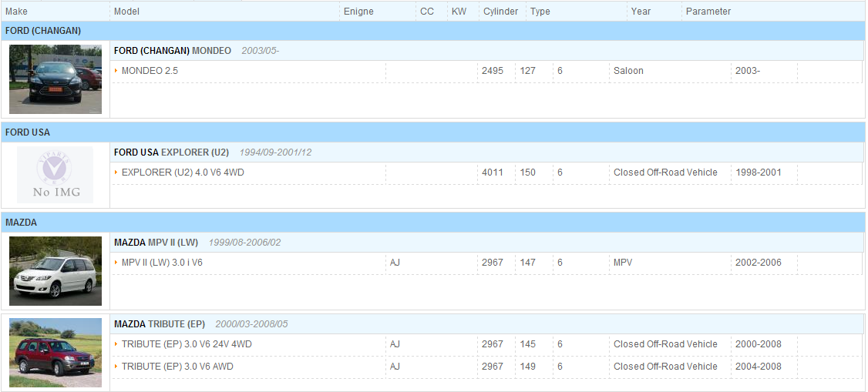Screen dimensions: 868x392
Task: Click the 2002-2006 year cell
Action: click(x=759, y=263)
